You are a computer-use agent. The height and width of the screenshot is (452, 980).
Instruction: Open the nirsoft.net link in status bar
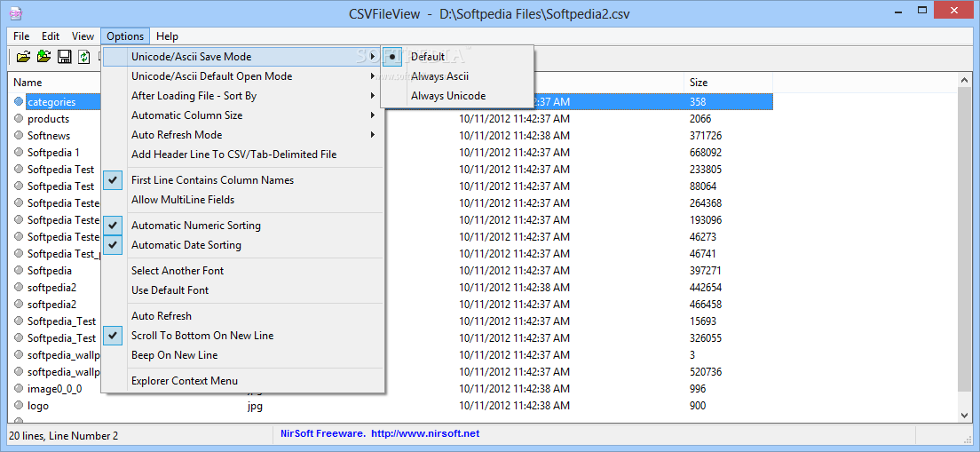tap(425, 433)
